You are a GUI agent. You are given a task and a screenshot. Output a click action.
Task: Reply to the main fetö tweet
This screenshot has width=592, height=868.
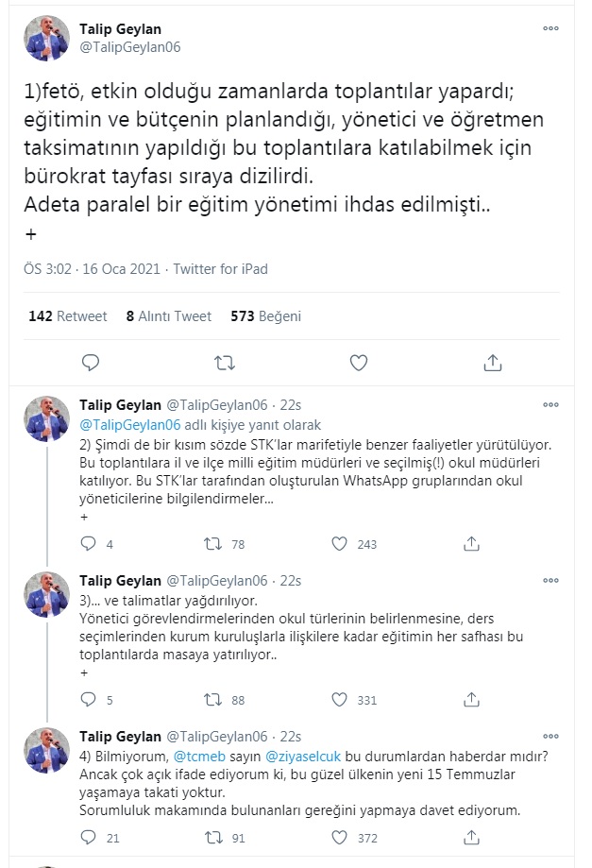[91, 363]
